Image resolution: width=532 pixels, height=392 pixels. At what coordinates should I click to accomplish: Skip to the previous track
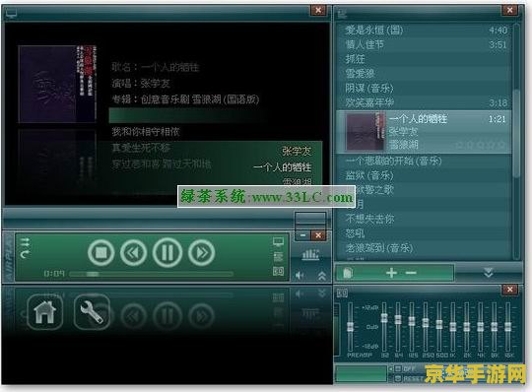point(134,252)
